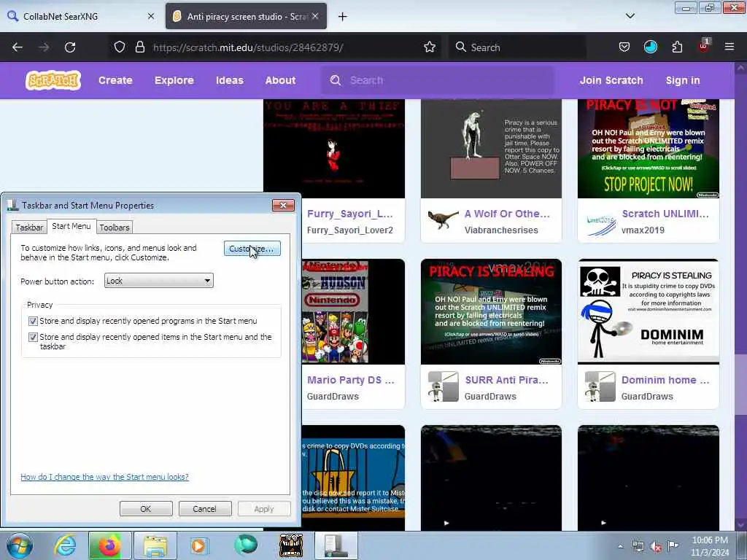Viewport: 747px width, 560px height.
Task: Open the Start menu looks help link
Action: tap(104, 477)
